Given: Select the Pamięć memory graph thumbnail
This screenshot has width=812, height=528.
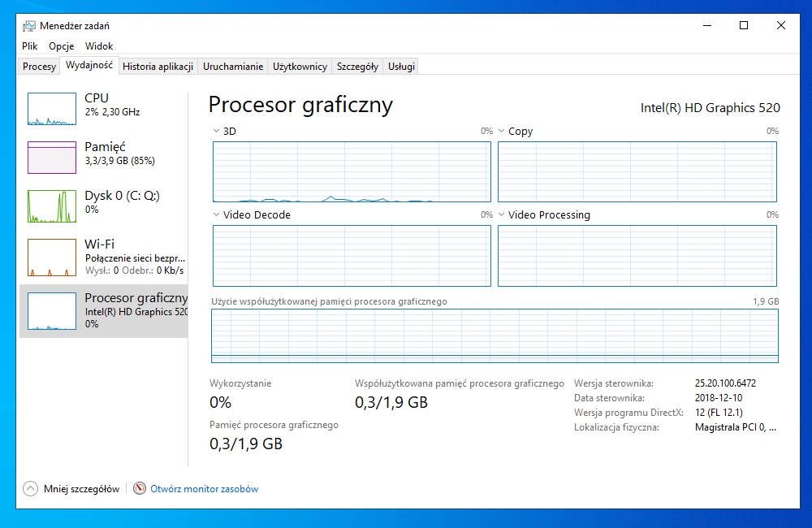Looking at the screenshot, I should click(52, 158).
